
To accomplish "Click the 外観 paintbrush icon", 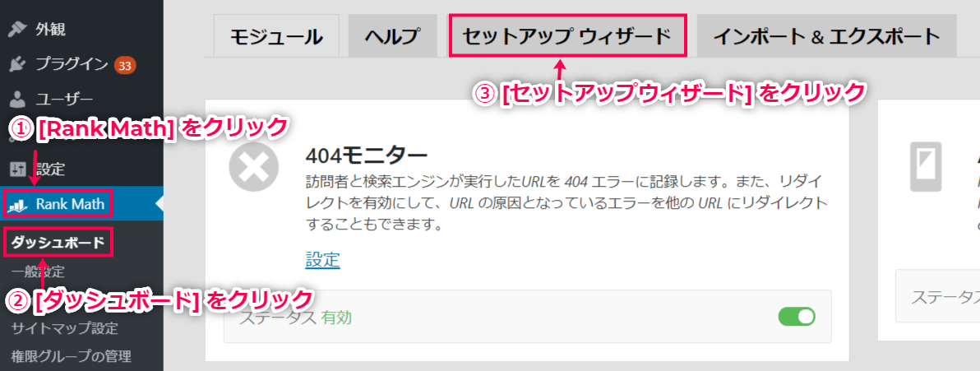I will (19, 29).
